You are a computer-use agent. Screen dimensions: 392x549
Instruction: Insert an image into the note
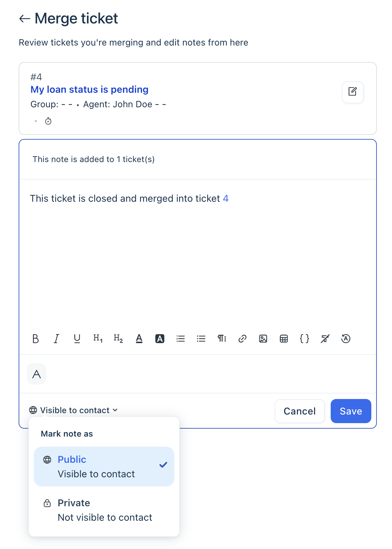click(263, 339)
